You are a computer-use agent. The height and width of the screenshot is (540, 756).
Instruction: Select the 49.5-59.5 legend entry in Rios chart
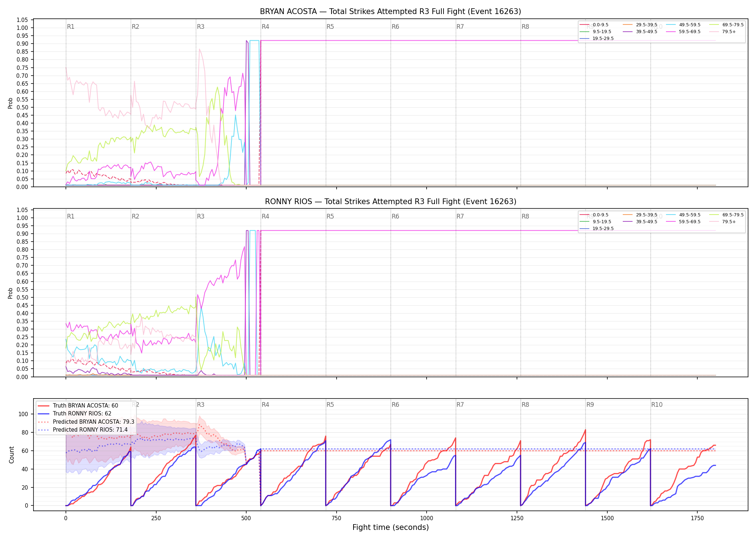(x=683, y=215)
